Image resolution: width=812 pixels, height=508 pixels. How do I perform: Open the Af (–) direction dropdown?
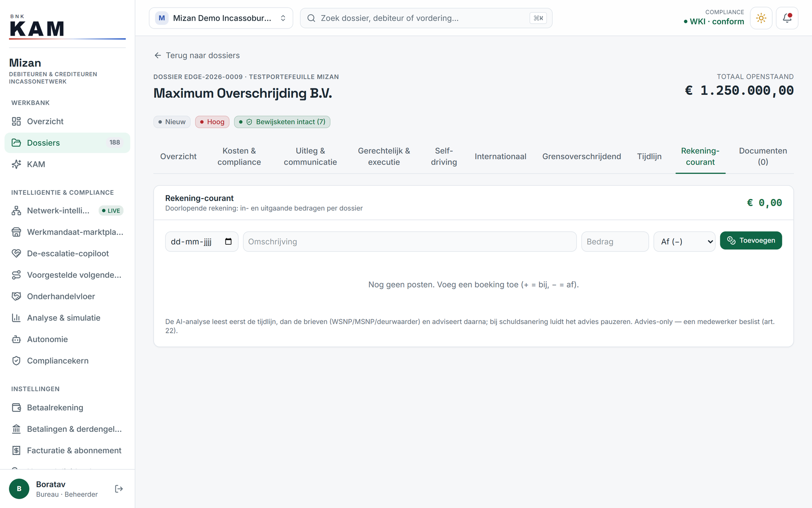pyautogui.click(x=684, y=241)
